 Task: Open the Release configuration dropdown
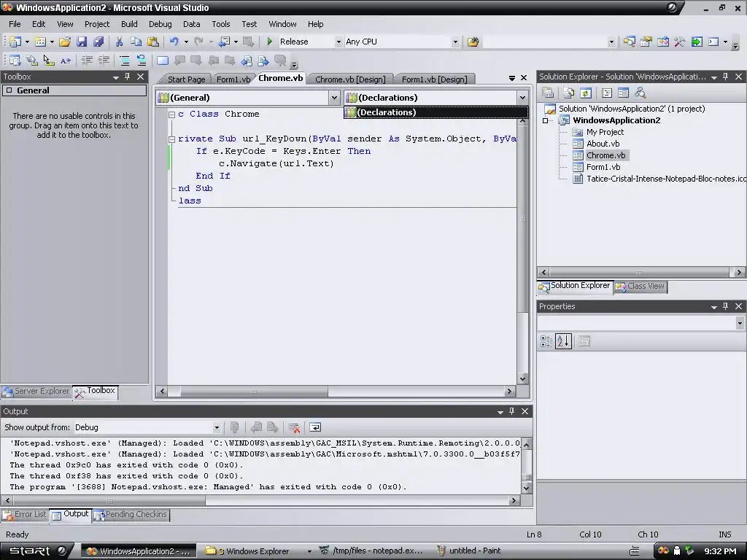pos(338,42)
